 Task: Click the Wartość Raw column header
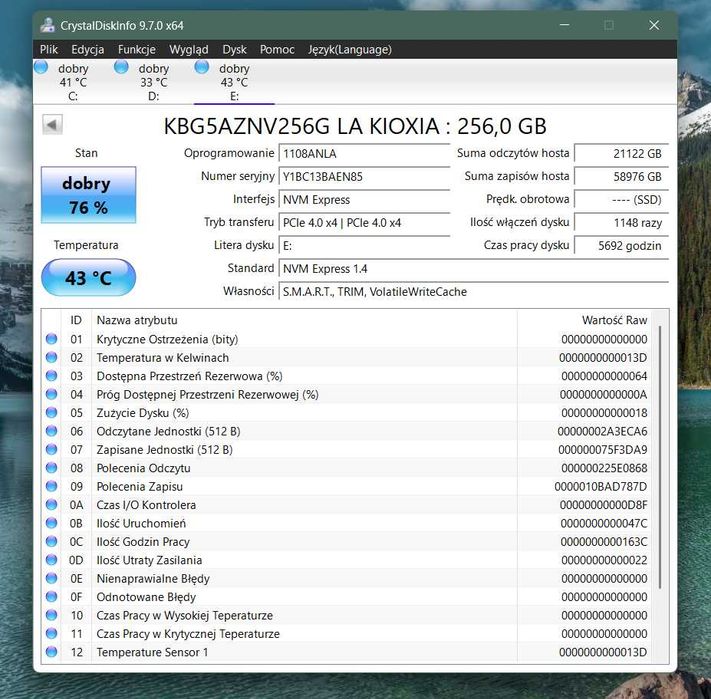point(584,320)
